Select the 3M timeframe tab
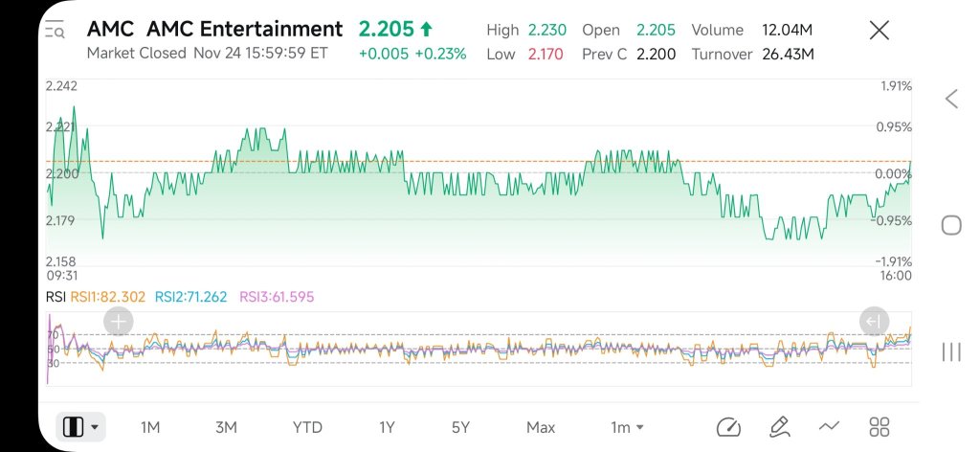The image size is (980, 452). (x=226, y=428)
